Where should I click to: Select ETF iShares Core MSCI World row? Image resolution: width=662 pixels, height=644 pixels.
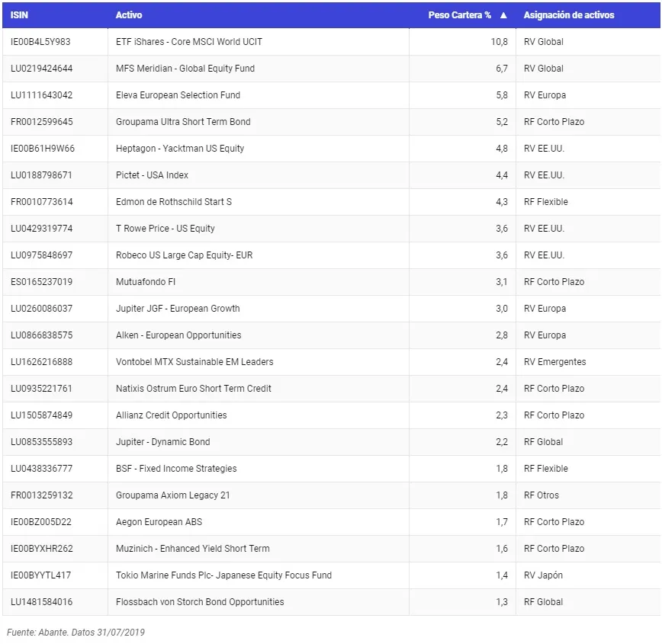[x=189, y=42]
